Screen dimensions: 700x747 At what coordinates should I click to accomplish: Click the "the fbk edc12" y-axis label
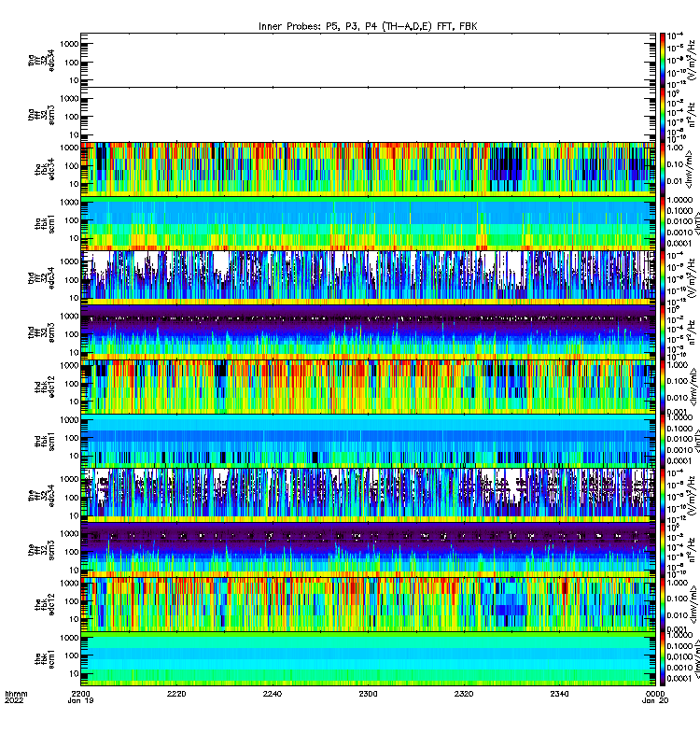45,604
